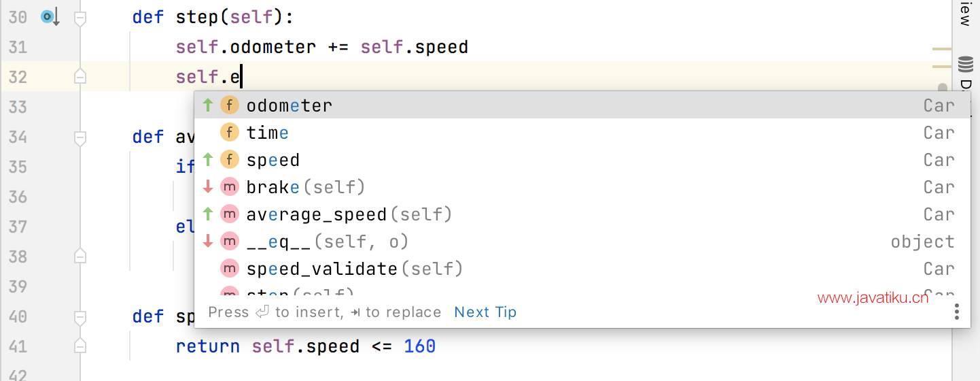
Task: Open the three-dot options in completion popup
Action: (956, 312)
